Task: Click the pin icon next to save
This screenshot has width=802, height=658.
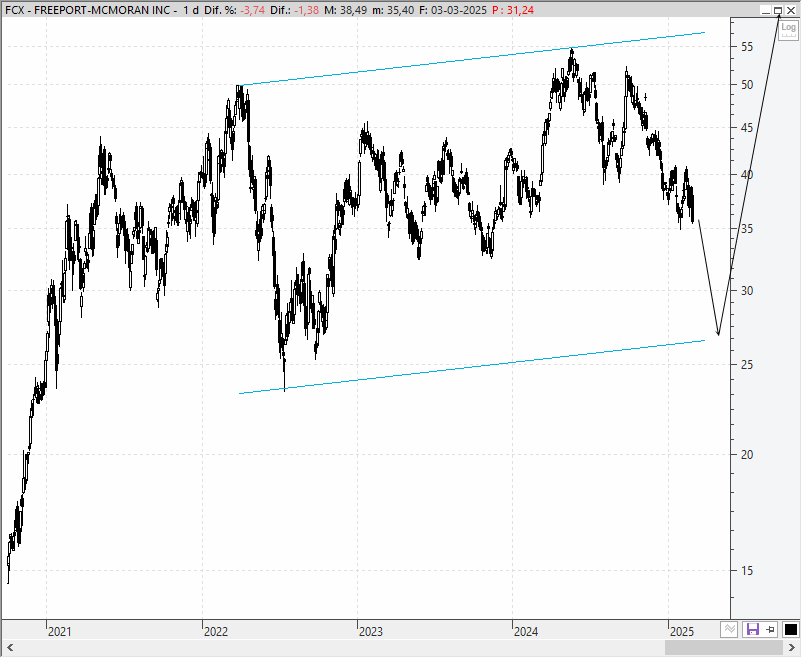Action: (x=771, y=629)
